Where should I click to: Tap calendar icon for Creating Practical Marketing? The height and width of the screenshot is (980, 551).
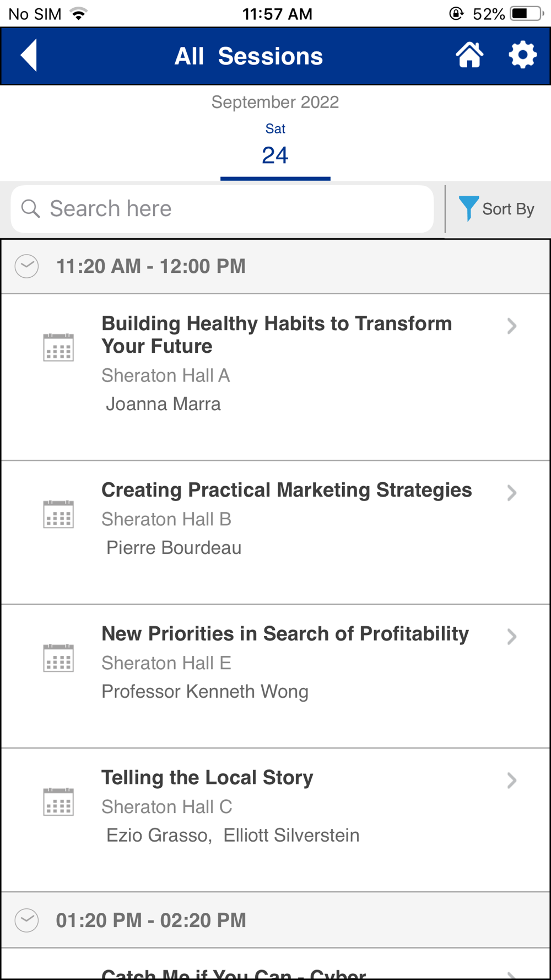click(x=58, y=514)
